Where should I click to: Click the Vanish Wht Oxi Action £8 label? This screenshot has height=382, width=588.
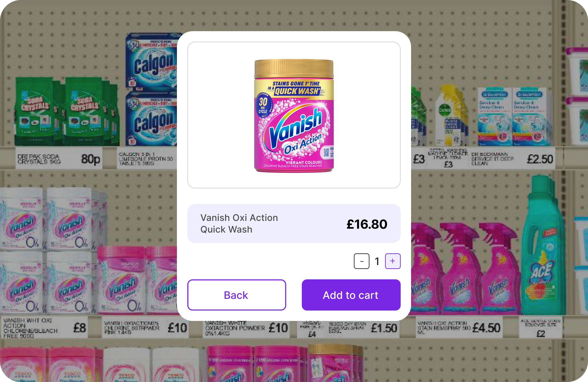coord(45,328)
